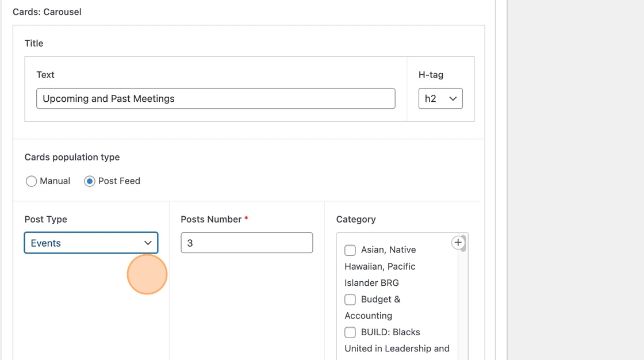
Task: Click the Cards population type label
Action: pyautogui.click(x=72, y=157)
